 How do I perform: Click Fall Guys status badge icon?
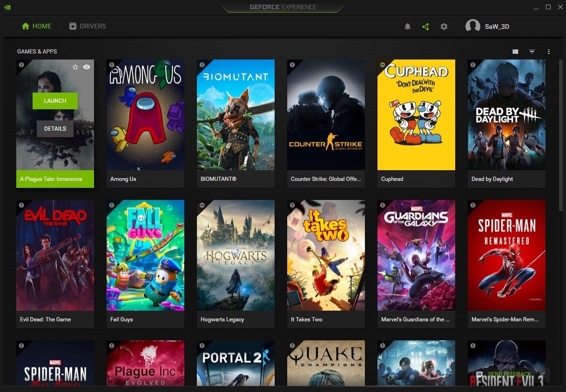coord(111,205)
